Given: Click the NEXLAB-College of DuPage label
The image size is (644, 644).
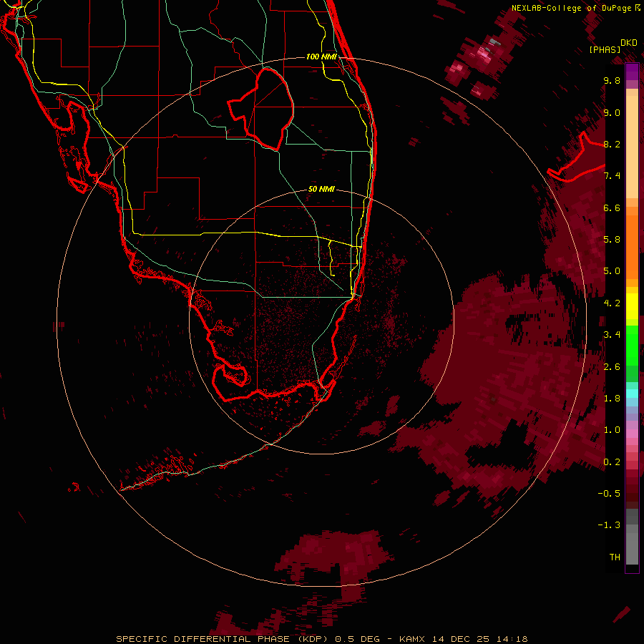Looking at the screenshot, I should tap(575, 8).
